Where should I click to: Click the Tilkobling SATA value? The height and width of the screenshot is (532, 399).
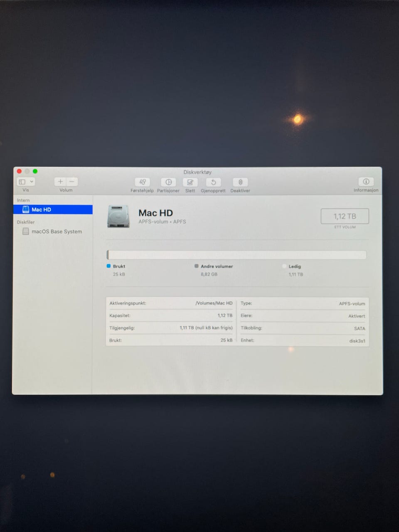(360, 328)
